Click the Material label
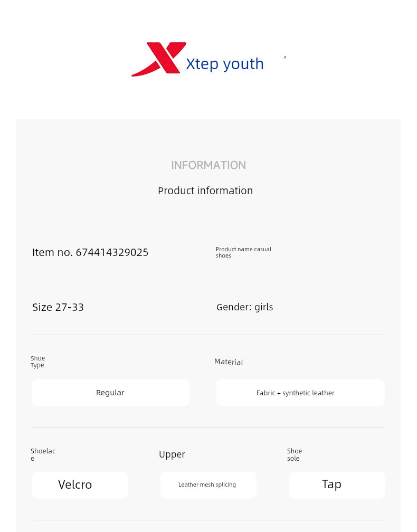 click(x=229, y=362)
